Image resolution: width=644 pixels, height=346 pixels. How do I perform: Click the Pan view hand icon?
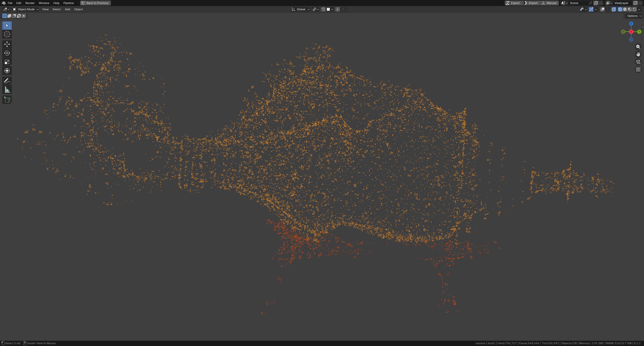(x=638, y=54)
